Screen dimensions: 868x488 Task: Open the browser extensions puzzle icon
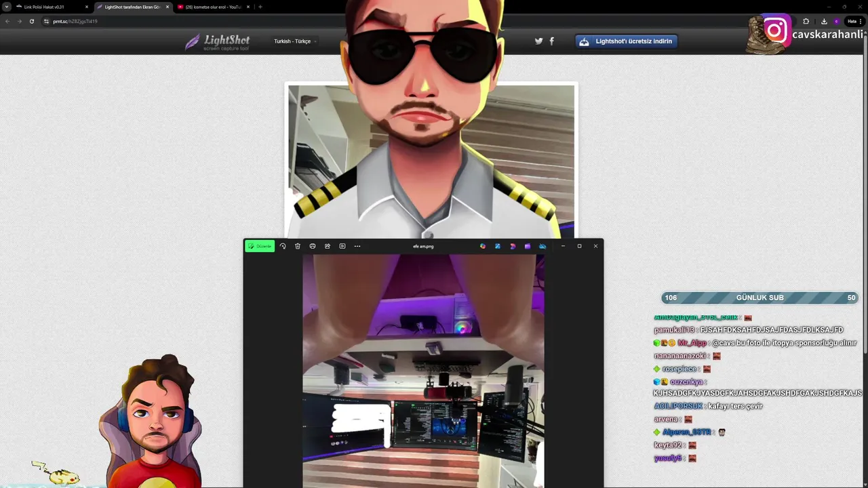(x=806, y=21)
